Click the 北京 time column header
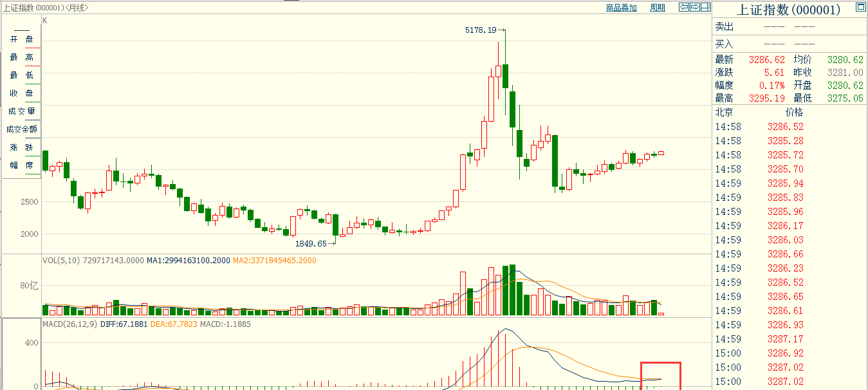868x390 pixels. (725, 112)
